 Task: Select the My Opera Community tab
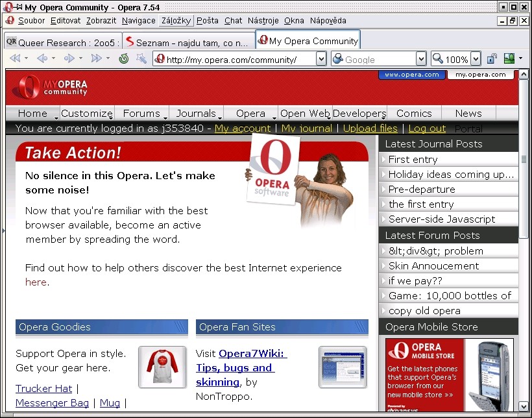[x=308, y=40]
